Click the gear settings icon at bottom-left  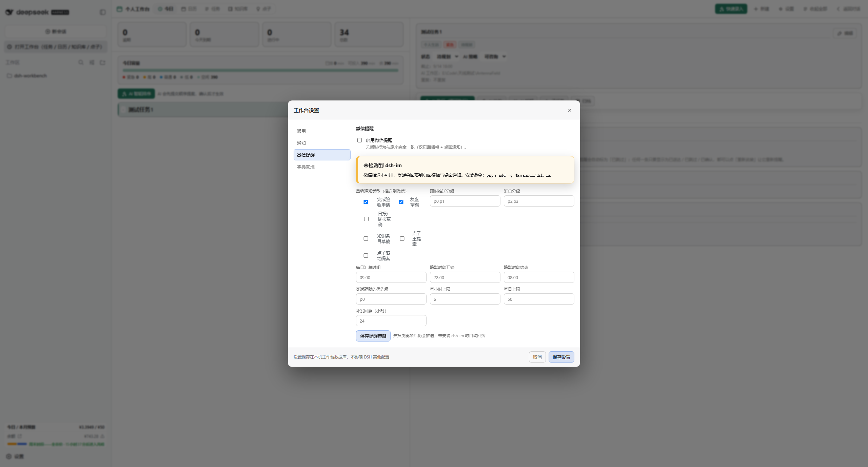(9, 456)
